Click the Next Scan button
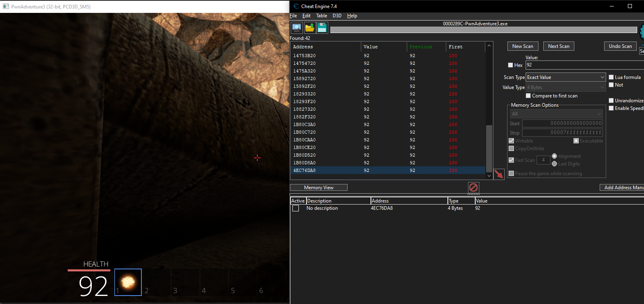This screenshot has height=304, width=644. tap(559, 46)
